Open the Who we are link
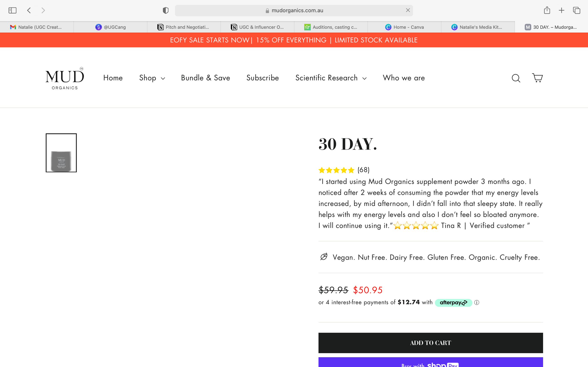 [x=404, y=78]
